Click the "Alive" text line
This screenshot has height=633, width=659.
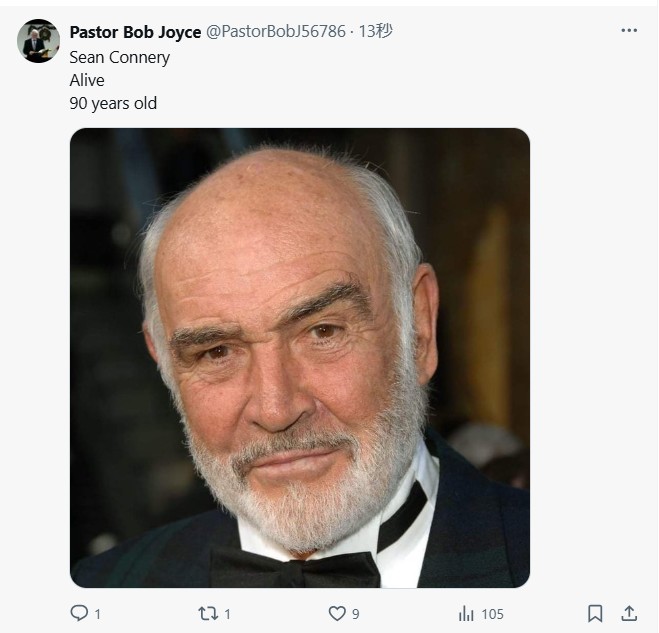click(87, 80)
